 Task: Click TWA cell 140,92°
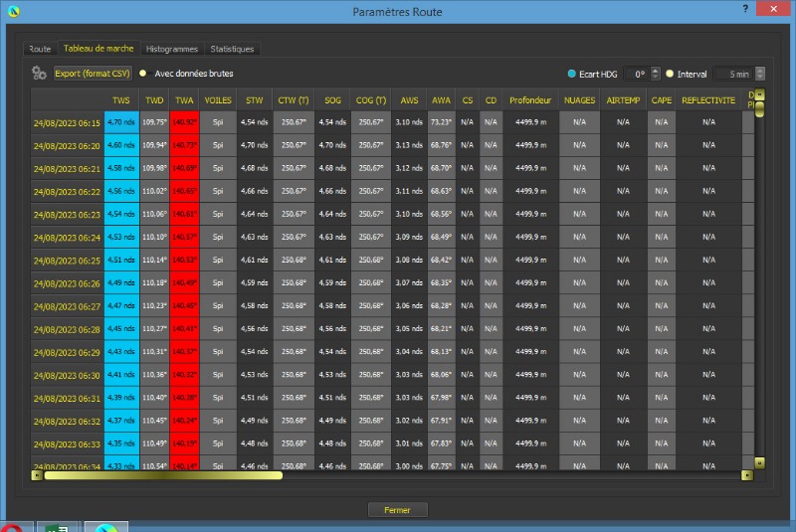[184, 122]
